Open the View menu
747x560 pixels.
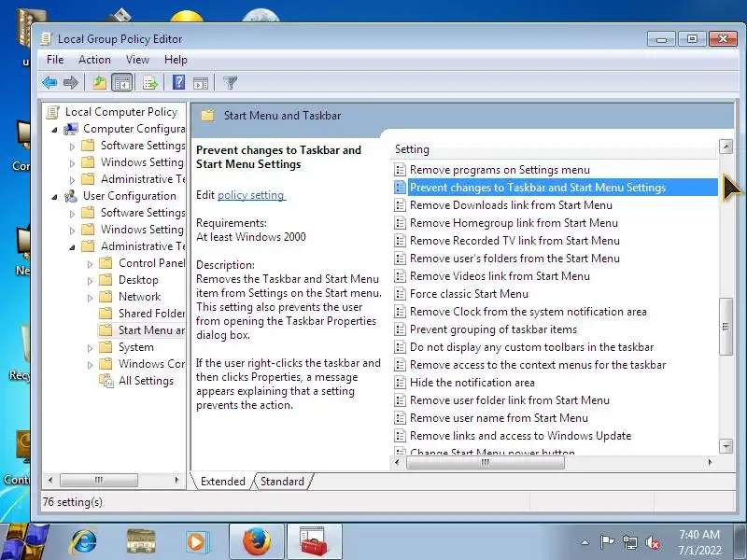[137, 60]
